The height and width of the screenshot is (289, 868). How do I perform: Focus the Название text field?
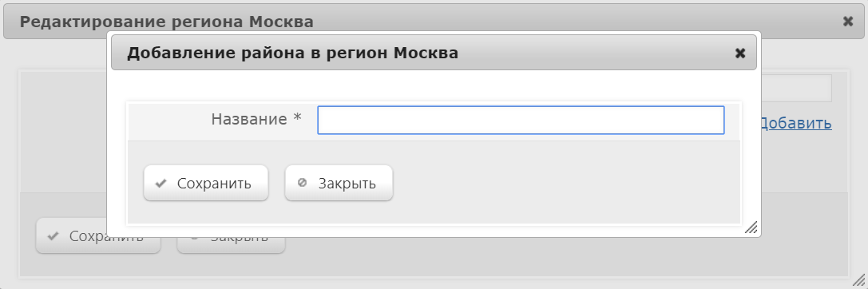[521, 120]
